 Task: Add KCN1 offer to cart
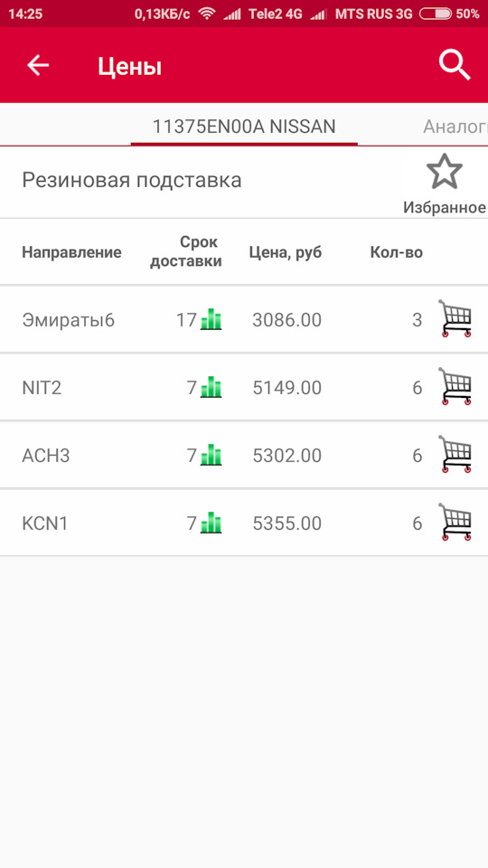pyautogui.click(x=455, y=522)
